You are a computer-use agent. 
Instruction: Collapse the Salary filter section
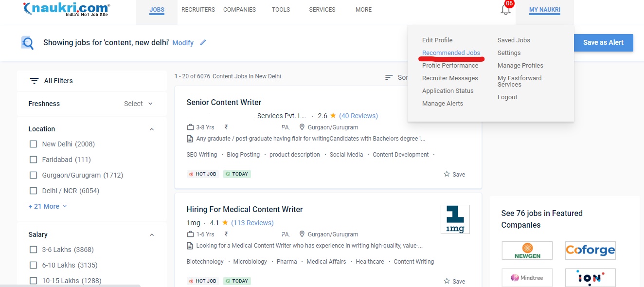tap(151, 235)
